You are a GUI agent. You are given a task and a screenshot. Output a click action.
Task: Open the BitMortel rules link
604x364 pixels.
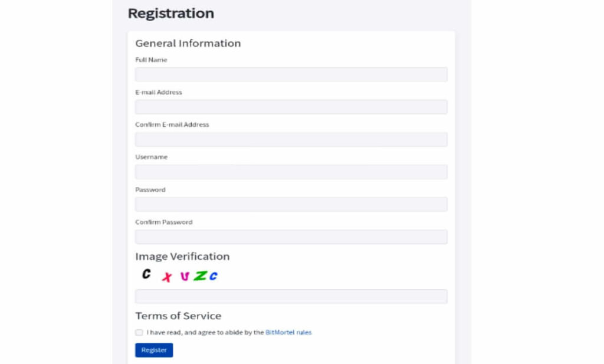tap(288, 332)
